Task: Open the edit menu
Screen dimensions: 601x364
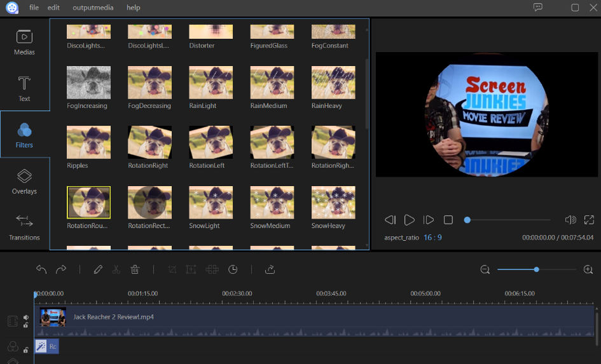Action: (x=53, y=7)
